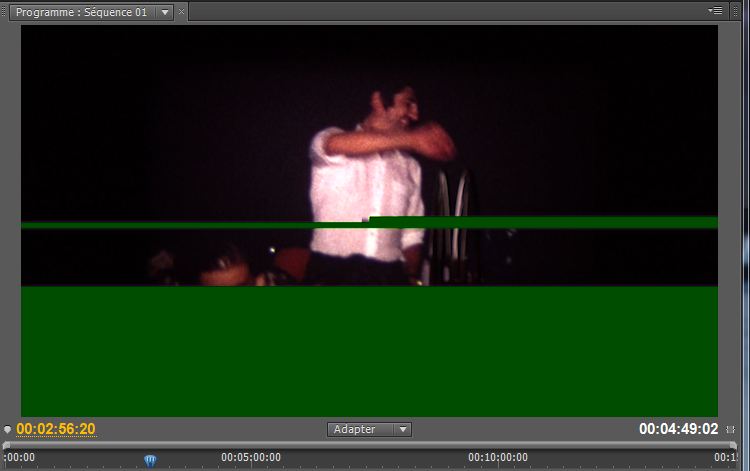Click the icon right of the duration timecode
750x471 pixels.
coord(730,429)
